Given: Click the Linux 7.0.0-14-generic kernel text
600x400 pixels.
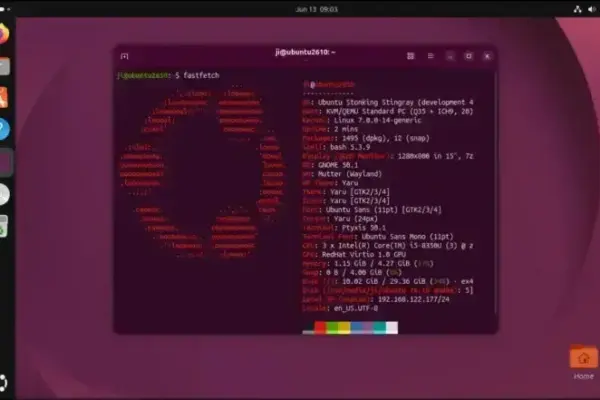Looking at the screenshot, I should (x=377, y=120).
